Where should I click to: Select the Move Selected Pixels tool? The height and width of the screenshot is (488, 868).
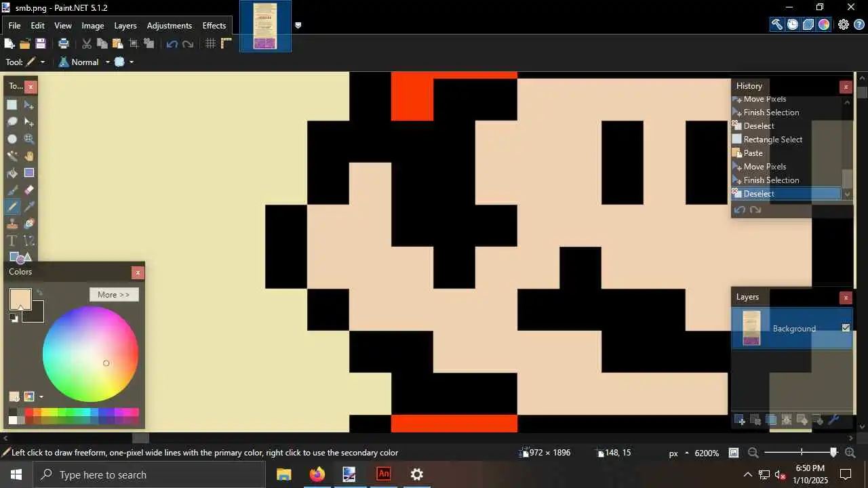(x=29, y=104)
